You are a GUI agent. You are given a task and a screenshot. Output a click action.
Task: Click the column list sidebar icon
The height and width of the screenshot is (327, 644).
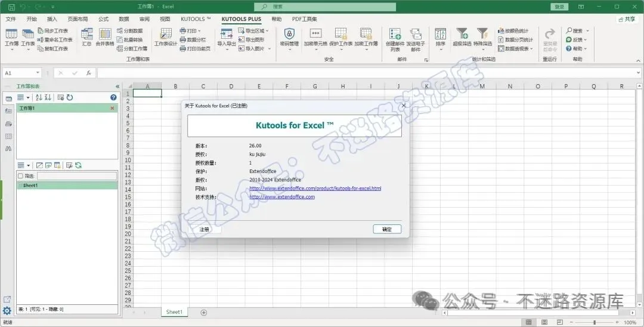[8, 137]
